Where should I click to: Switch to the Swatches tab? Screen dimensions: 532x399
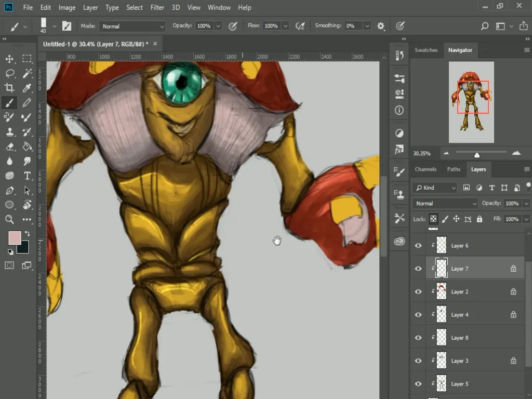(426, 50)
